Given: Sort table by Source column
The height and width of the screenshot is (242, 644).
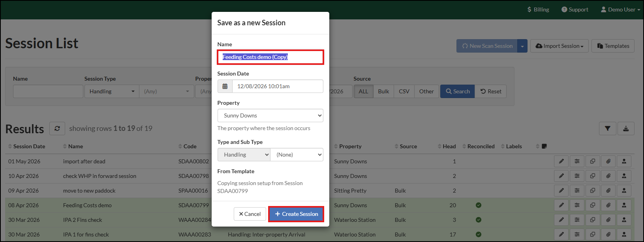Looking at the screenshot, I should click(x=406, y=146).
